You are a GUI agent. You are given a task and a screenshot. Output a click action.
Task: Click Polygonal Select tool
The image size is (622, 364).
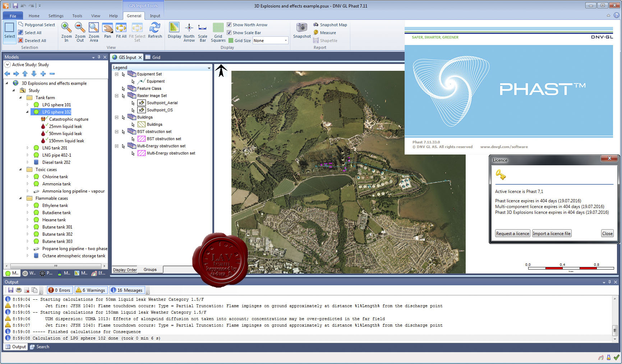point(37,25)
